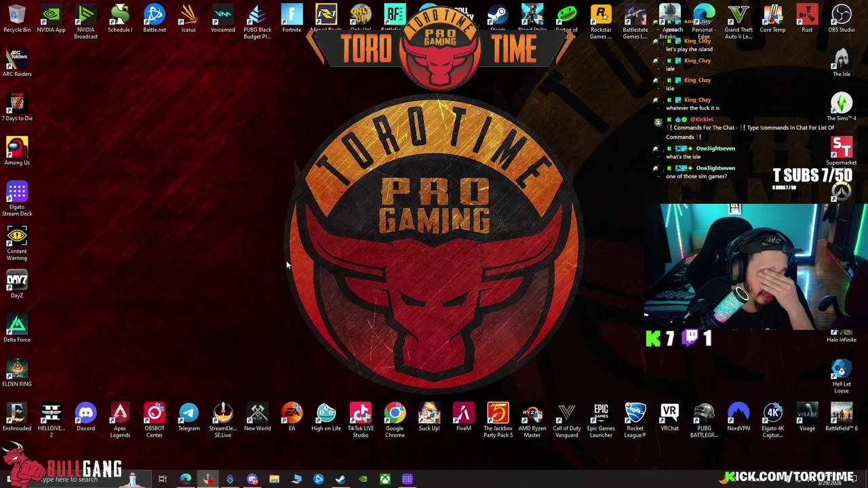Image resolution: width=868 pixels, height=488 pixels.
Task: Open the AMD Ryzen Master shortcut
Action: (x=532, y=420)
